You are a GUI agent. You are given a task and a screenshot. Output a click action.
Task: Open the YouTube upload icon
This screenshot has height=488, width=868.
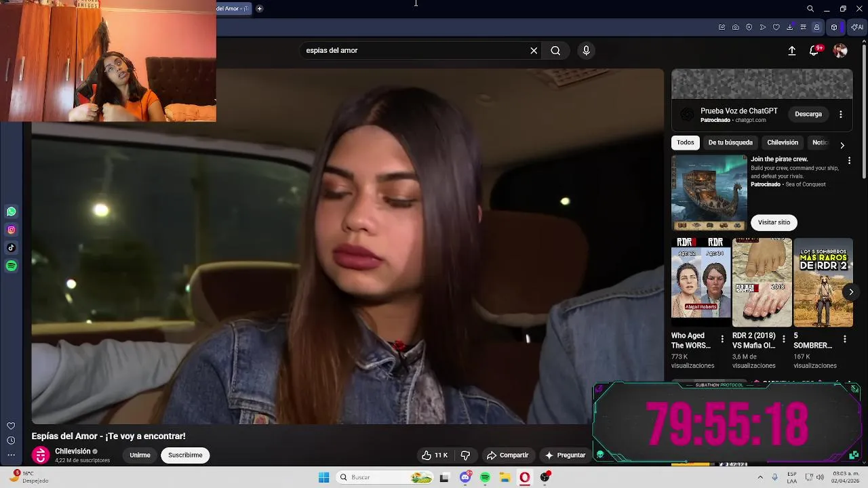791,51
